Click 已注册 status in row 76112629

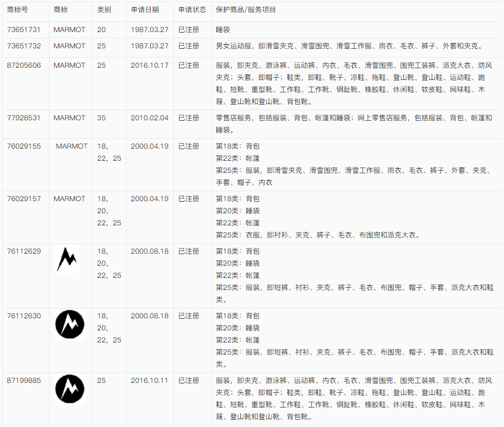click(x=188, y=251)
